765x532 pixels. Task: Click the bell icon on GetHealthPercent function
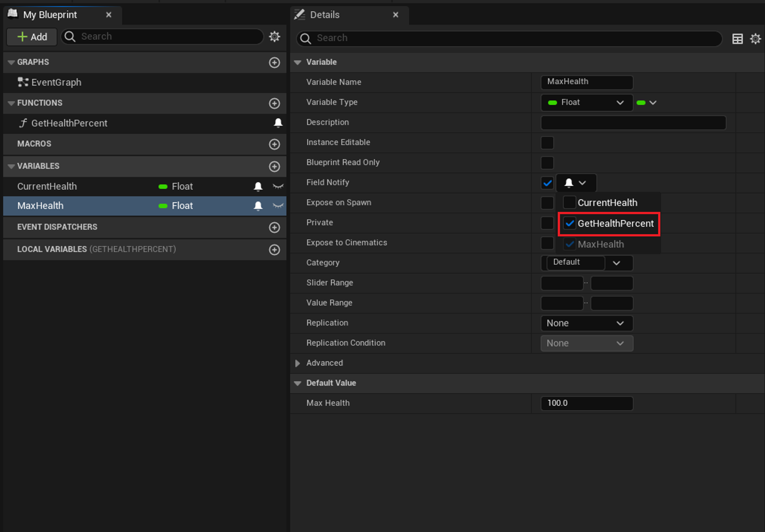coord(278,123)
